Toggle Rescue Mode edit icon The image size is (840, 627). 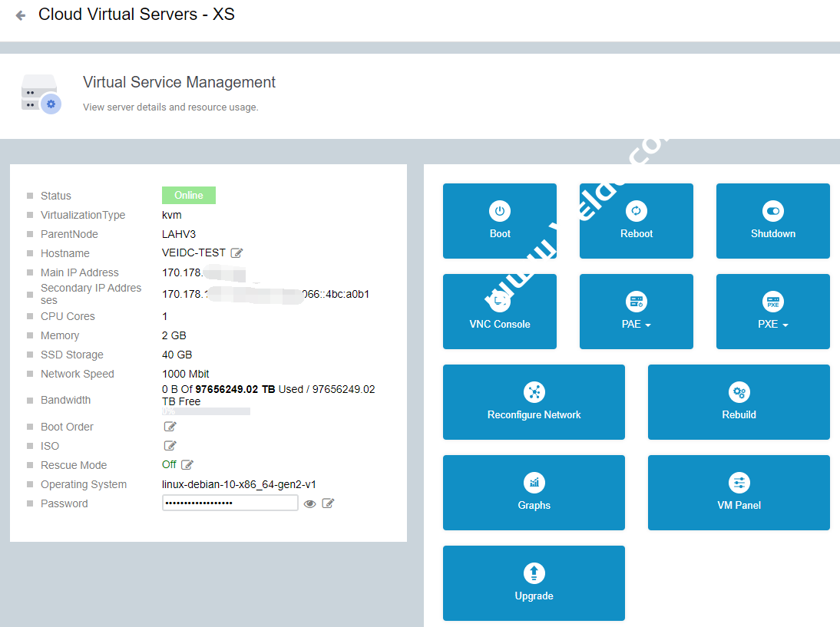click(x=187, y=465)
